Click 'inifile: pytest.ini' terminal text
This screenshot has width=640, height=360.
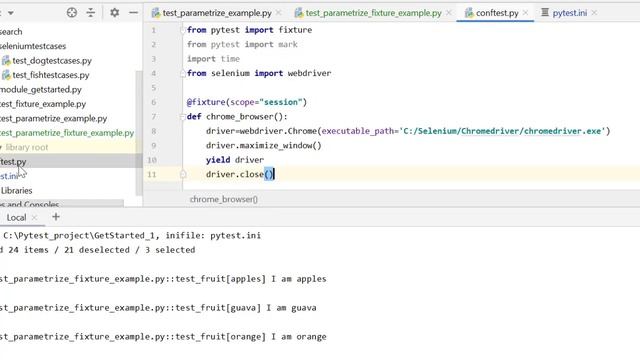coord(213,236)
